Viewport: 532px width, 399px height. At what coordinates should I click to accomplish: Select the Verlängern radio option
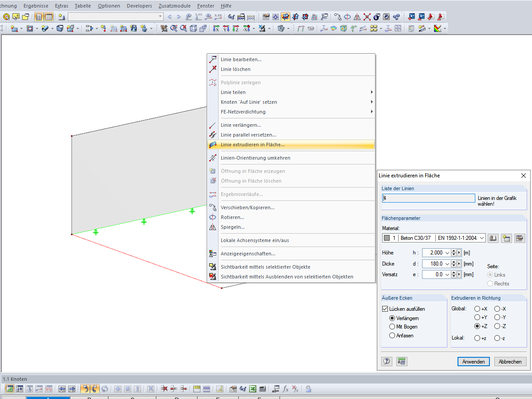pyautogui.click(x=392, y=318)
